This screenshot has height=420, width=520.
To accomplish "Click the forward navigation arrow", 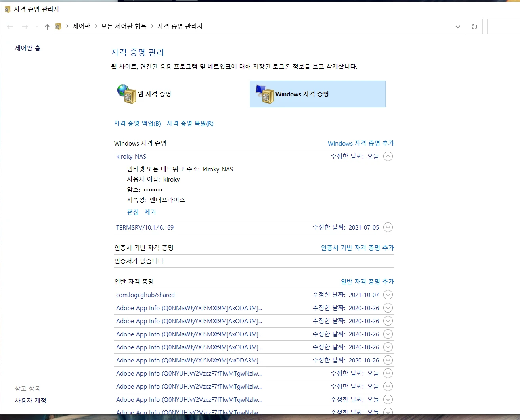I will coord(25,27).
